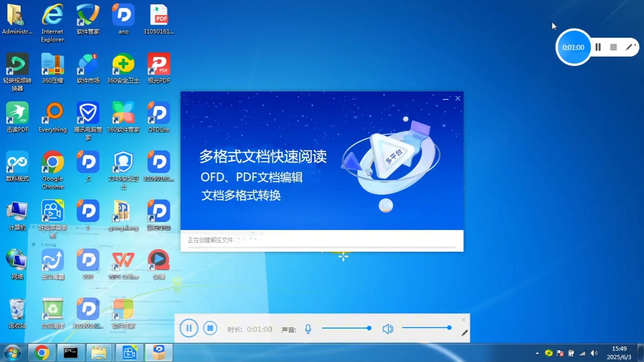This screenshot has height=362, width=644.
Task: Expand hidden icons in the system tray
Action: [x=537, y=353]
